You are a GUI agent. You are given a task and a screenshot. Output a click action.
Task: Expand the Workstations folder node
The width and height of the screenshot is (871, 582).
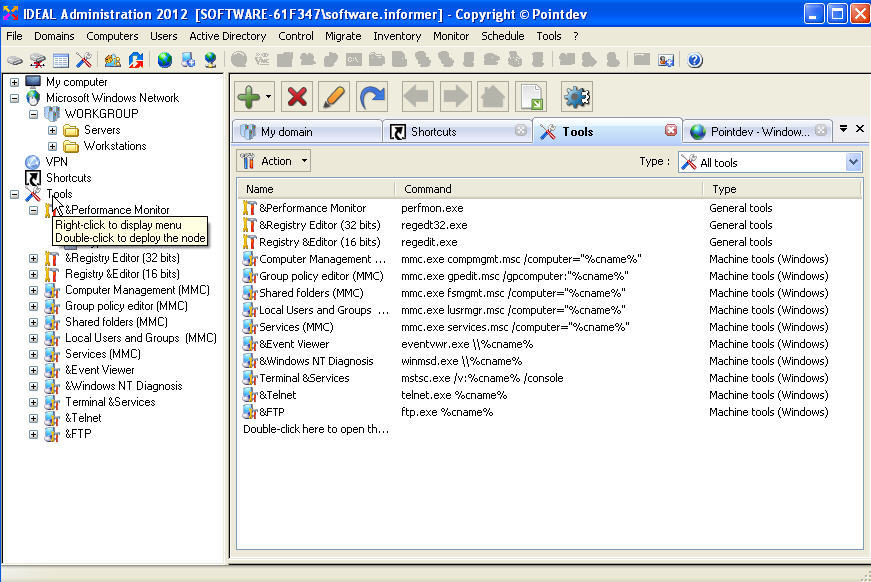click(x=52, y=147)
